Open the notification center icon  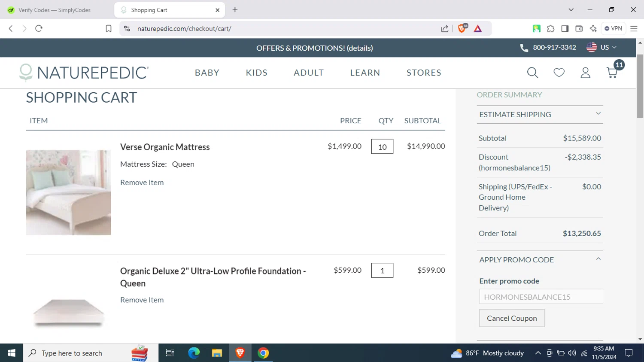click(x=629, y=353)
